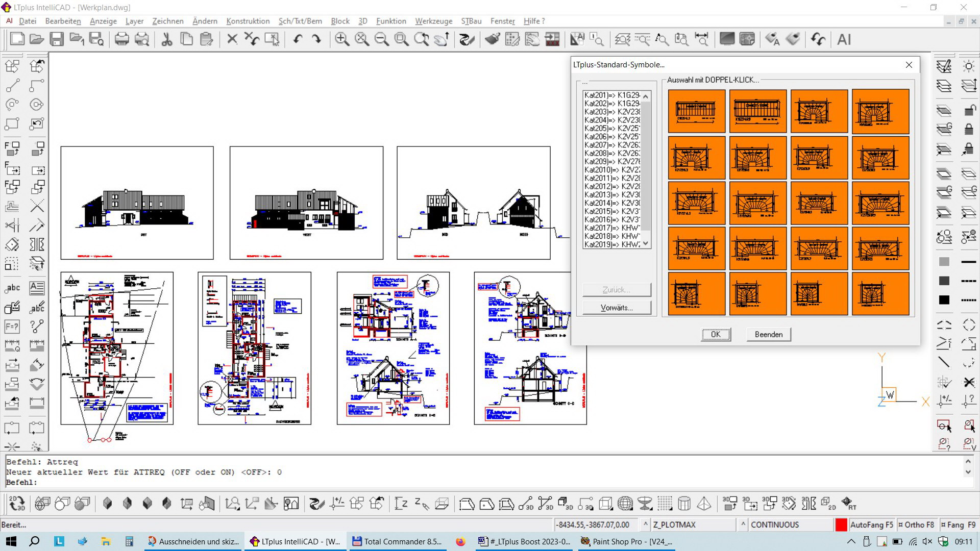Open the Werkzeuge menu
The height and width of the screenshot is (551, 980).
point(433,21)
